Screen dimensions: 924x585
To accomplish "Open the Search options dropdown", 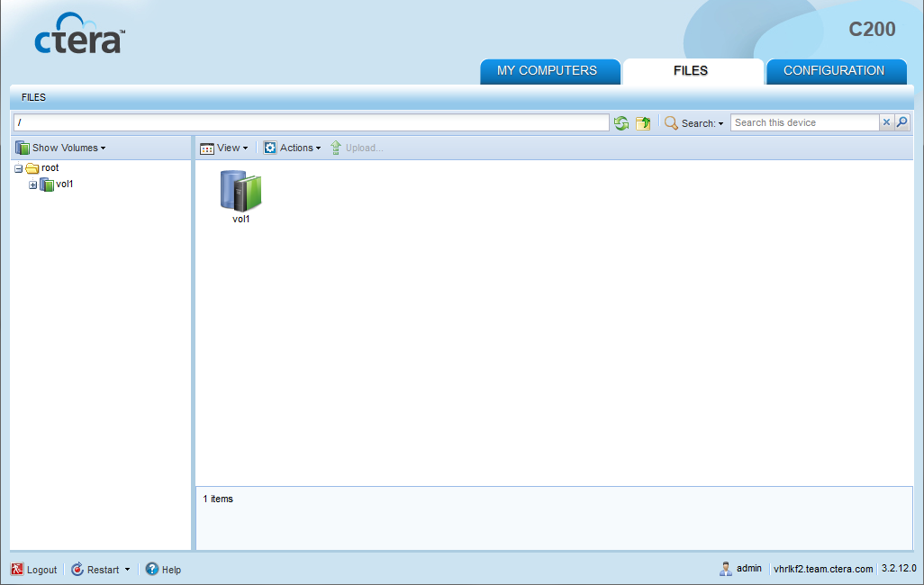I will [x=694, y=122].
